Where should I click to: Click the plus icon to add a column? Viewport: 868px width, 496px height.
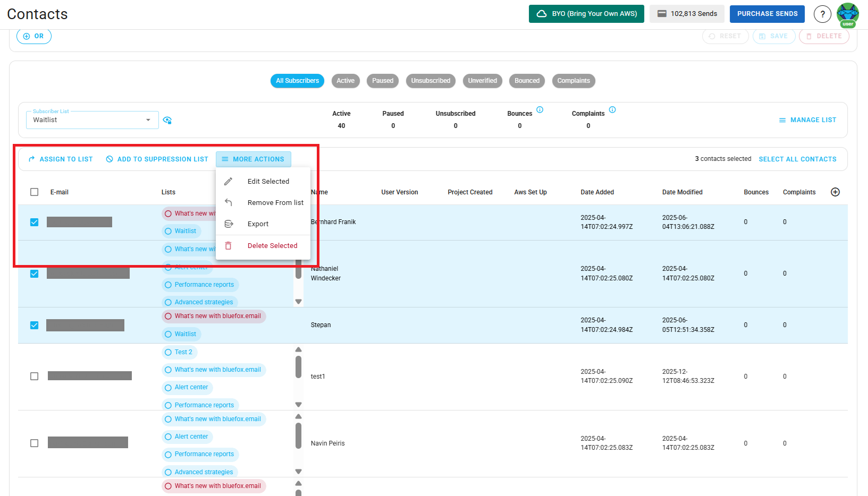tap(835, 192)
